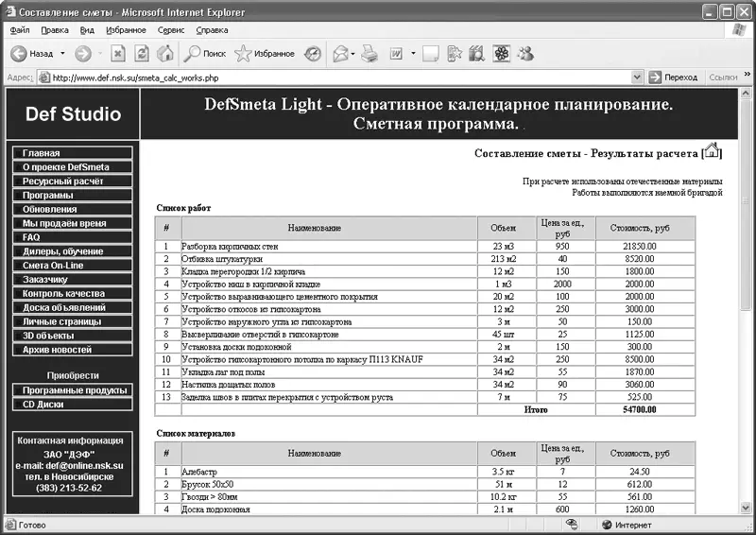This screenshot has height=535, width=756.
Task: Click the Print icon
Action: (369, 54)
